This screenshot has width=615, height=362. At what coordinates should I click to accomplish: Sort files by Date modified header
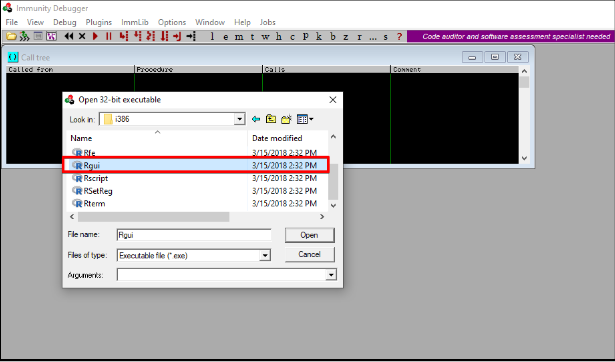click(x=288, y=138)
